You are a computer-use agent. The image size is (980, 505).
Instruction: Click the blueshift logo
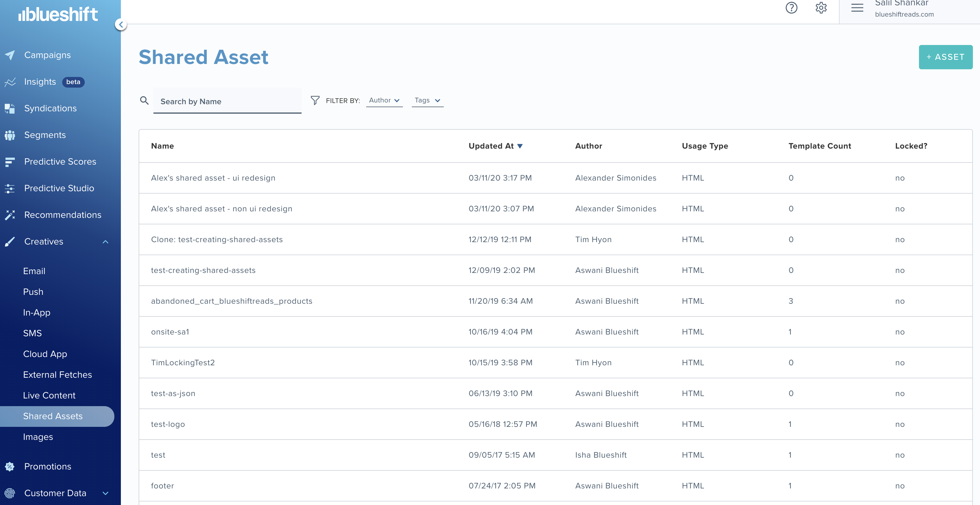[x=58, y=14]
